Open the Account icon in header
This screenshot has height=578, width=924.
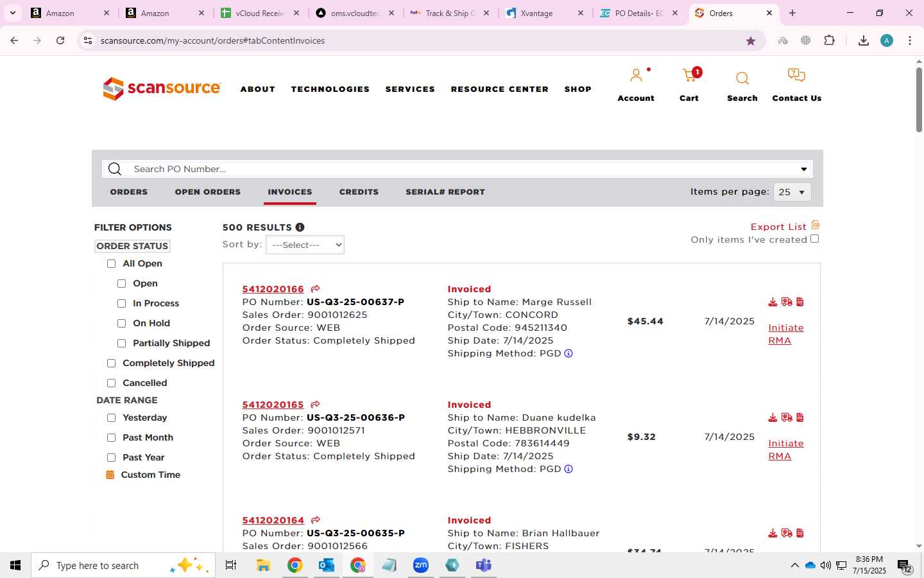click(636, 76)
